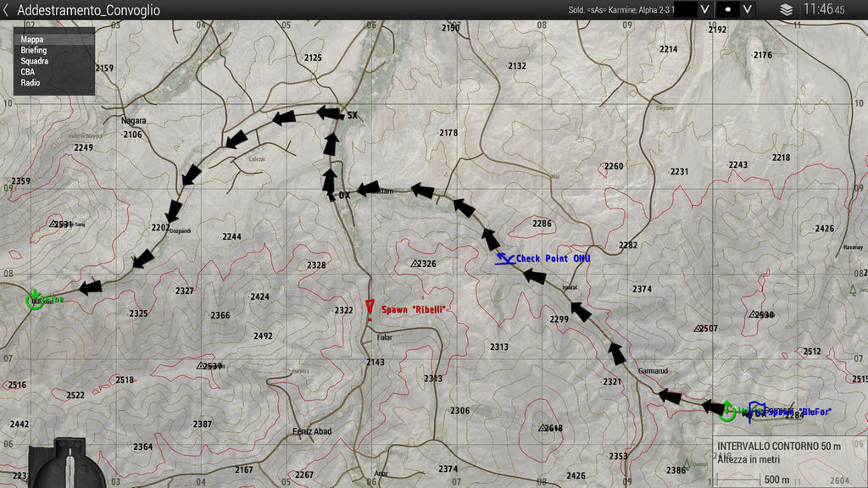Screen dimensions: 868x488
Task: Click the red Spawn "Ribelli" marker icon
Action: pyautogui.click(x=370, y=308)
